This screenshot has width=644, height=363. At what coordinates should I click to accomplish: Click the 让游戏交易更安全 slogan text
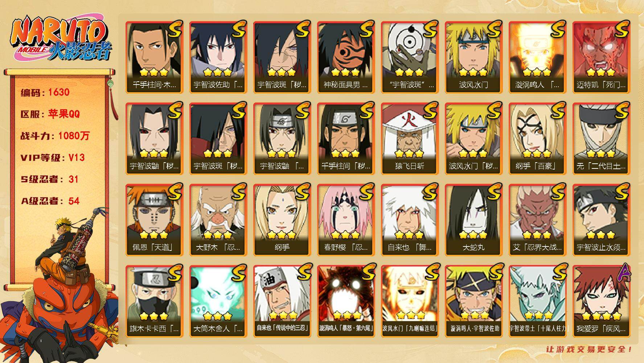point(589,349)
